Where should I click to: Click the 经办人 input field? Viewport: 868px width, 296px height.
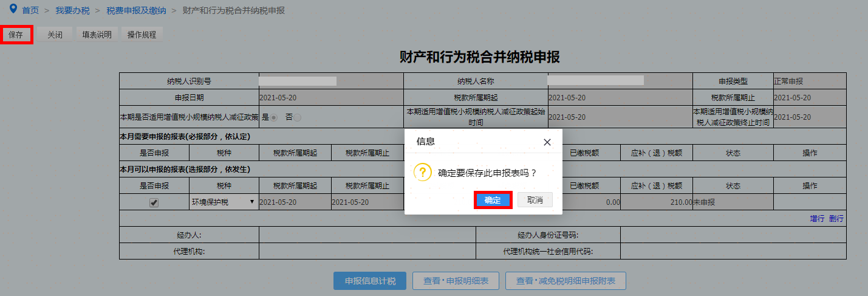(x=367, y=235)
